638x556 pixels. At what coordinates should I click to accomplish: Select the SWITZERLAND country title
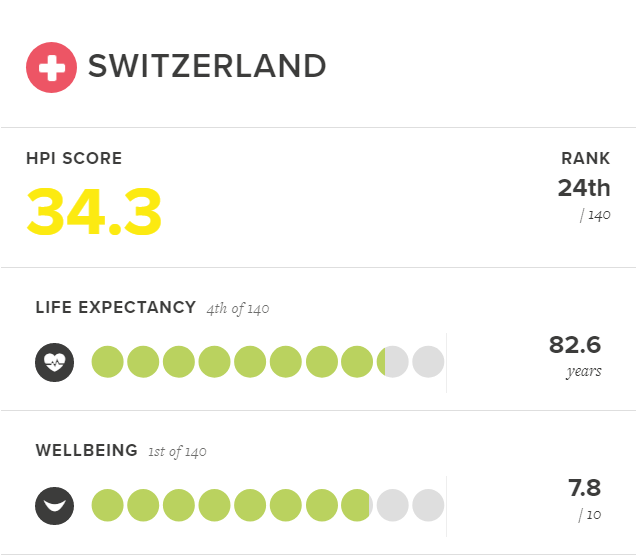(207, 66)
